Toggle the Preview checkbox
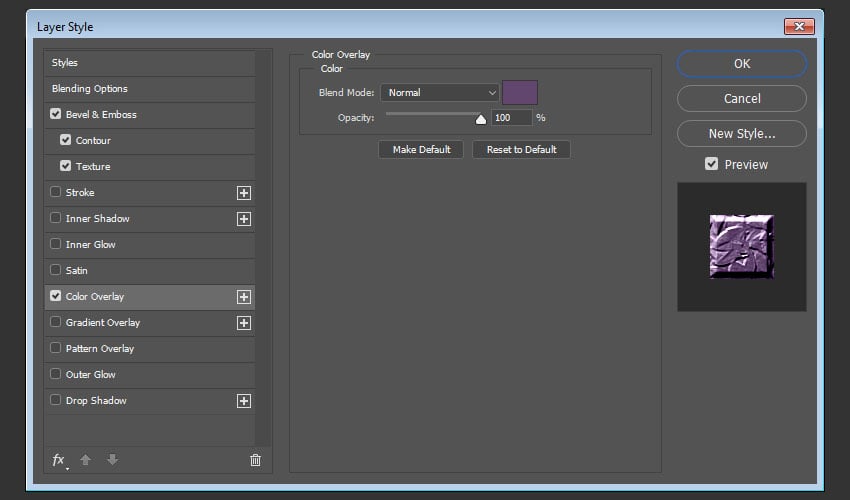850x500 pixels. tap(711, 164)
